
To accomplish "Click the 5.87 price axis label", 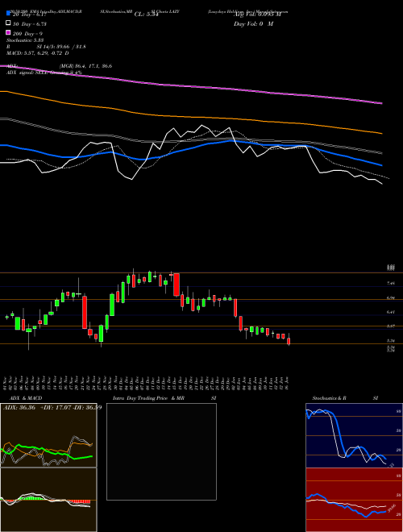I will [x=391, y=326].
